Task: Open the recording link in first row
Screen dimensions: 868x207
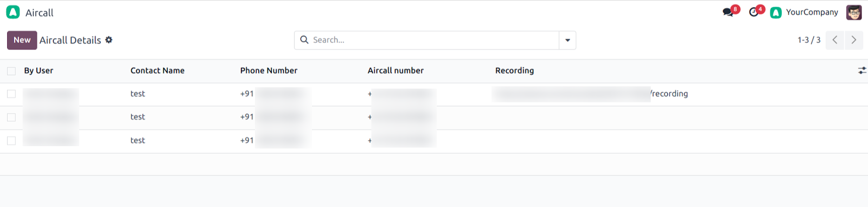Action: coord(590,94)
